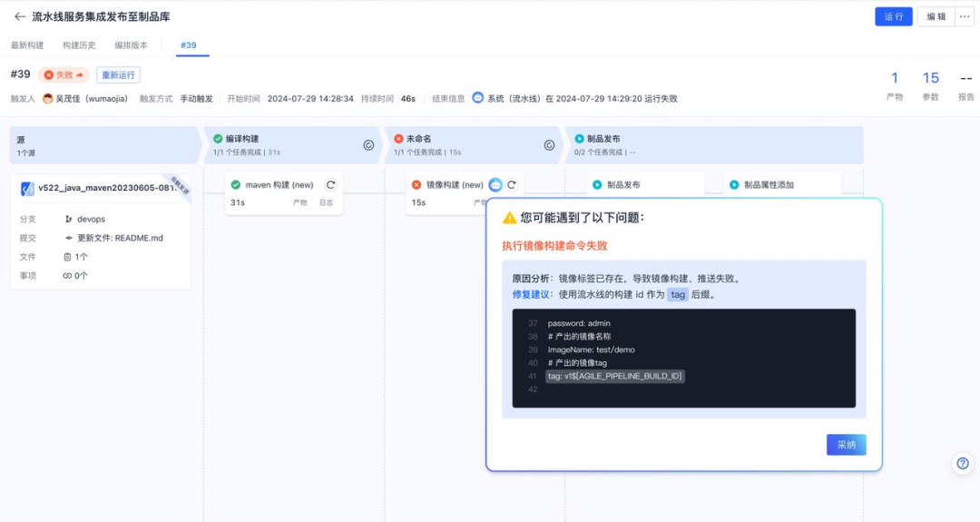
Task: Click the refresh icon on 镜像构建 task
Action: tap(512, 184)
